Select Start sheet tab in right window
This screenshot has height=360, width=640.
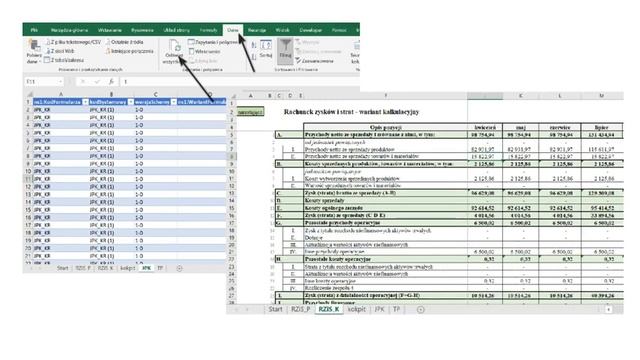click(x=275, y=309)
